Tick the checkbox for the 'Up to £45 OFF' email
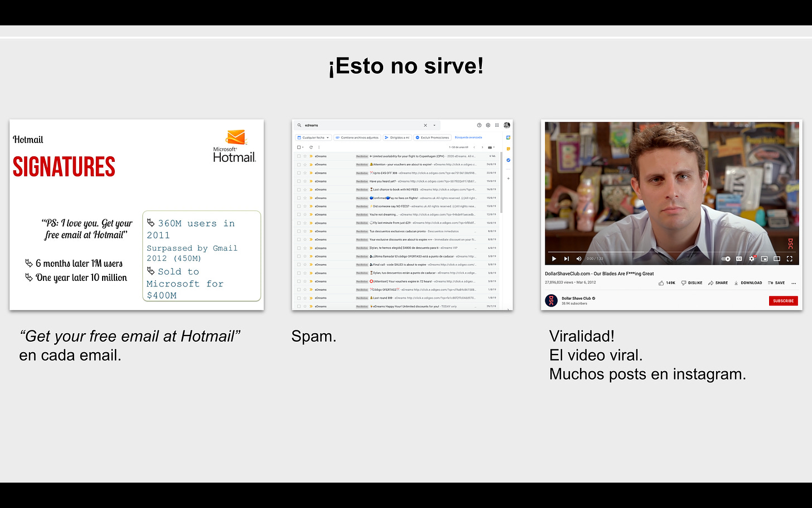 (x=299, y=173)
